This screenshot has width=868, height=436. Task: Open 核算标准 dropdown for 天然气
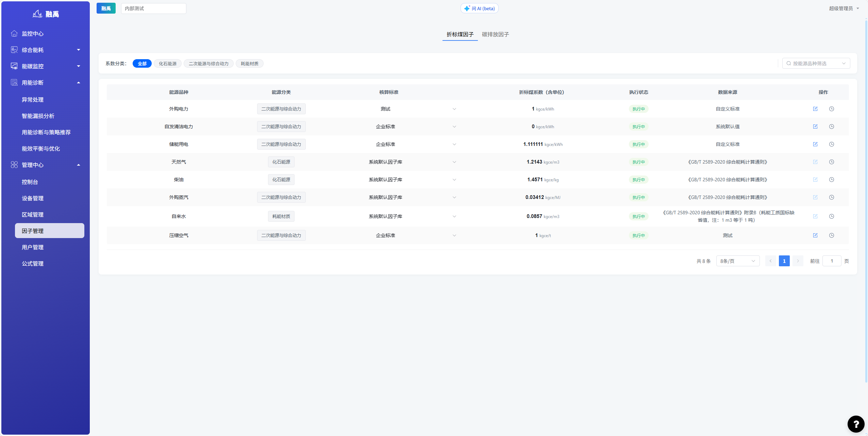(454, 162)
